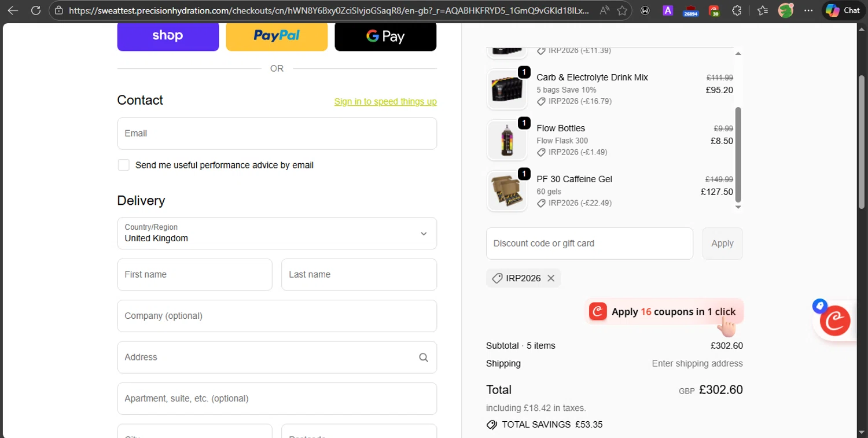This screenshot has height=438, width=868.
Task: Click the £127.50 price
Action: pyautogui.click(x=717, y=192)
